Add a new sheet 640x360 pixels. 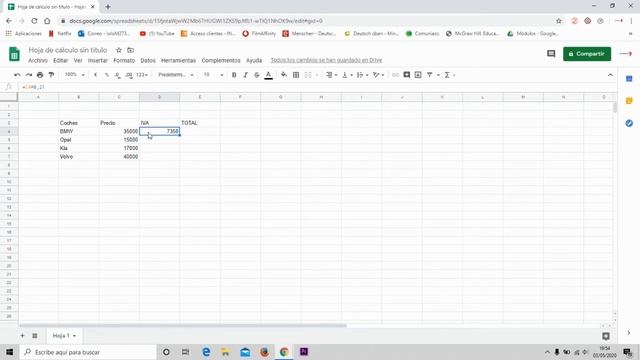click(22, 336)
